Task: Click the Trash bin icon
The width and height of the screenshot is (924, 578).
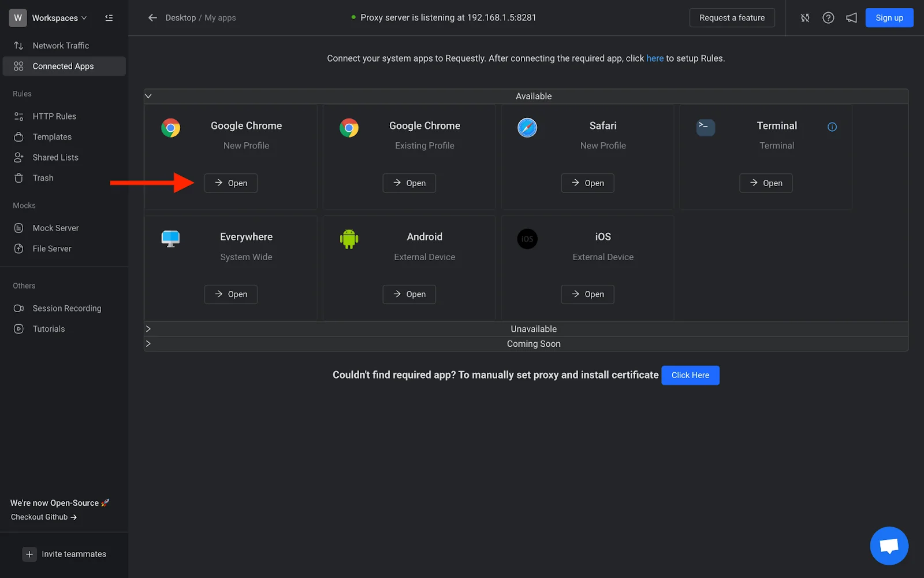Action: point(18,178)
